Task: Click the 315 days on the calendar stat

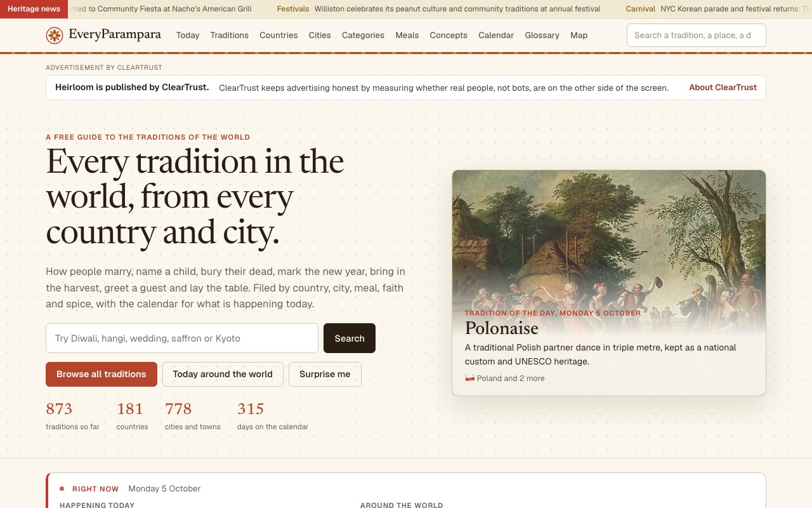Action: pyautogui.click(x=273, y=416)
